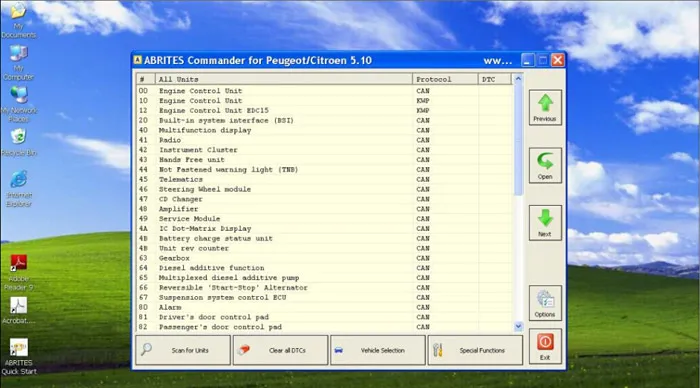Select 'Reversible Start-Stop Alternator' row
This screenshot has width=700, height=388.
pos(325,287)
